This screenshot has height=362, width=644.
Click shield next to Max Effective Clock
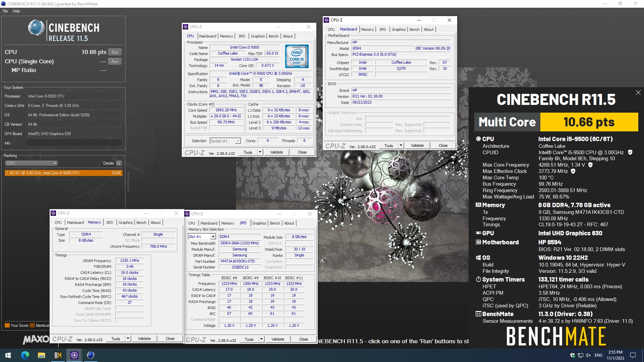pyautogui.click(x=573, y=171)
